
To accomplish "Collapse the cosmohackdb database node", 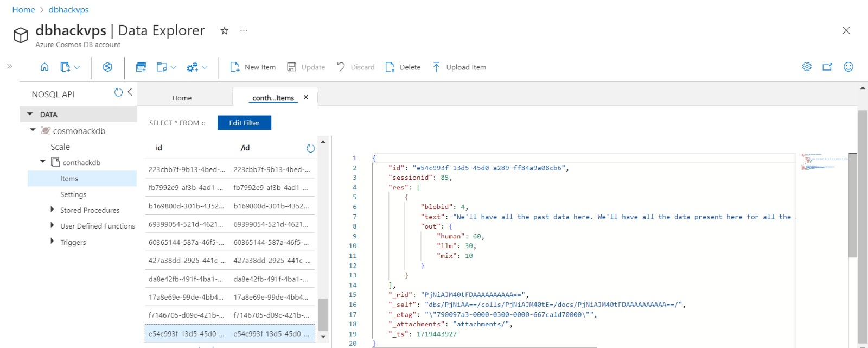I will point(33,130).
